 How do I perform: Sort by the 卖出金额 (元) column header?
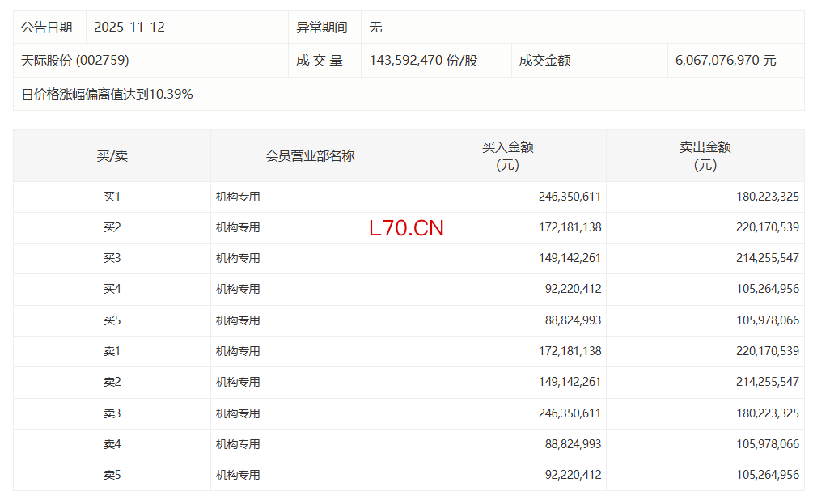tap(705, 156)
